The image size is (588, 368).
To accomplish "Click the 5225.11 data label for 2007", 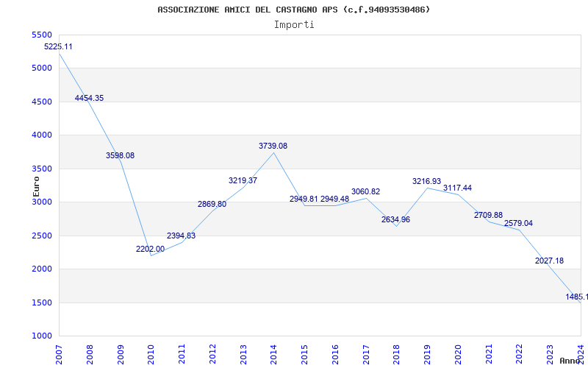I will pyautogui.click(x=58, y=46).
